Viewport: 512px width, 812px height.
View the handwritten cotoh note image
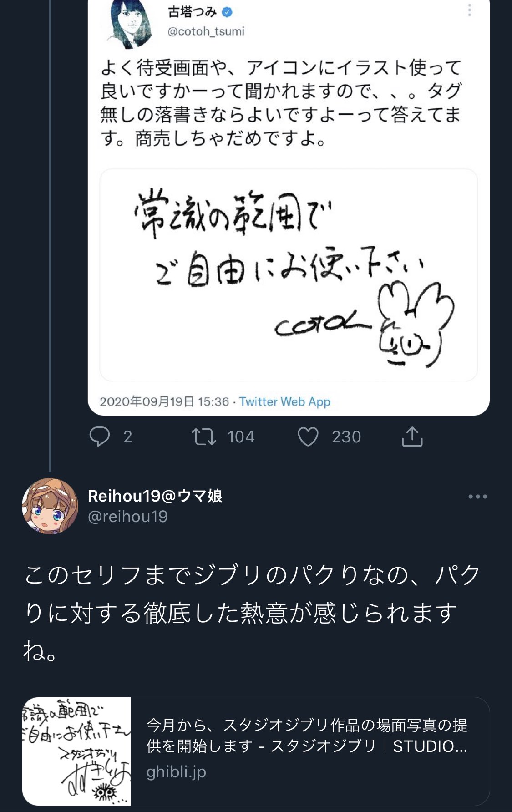289,275
